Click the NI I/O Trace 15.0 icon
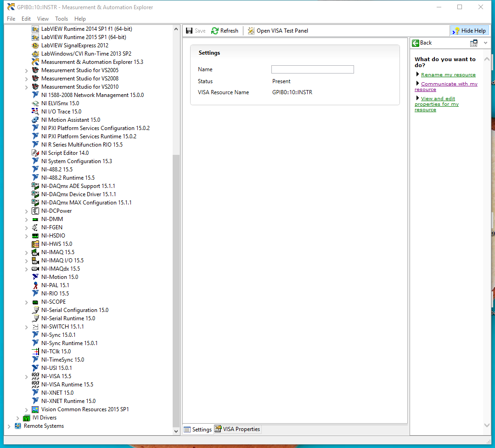Screen dimensions: 495x448 [35, 112]
